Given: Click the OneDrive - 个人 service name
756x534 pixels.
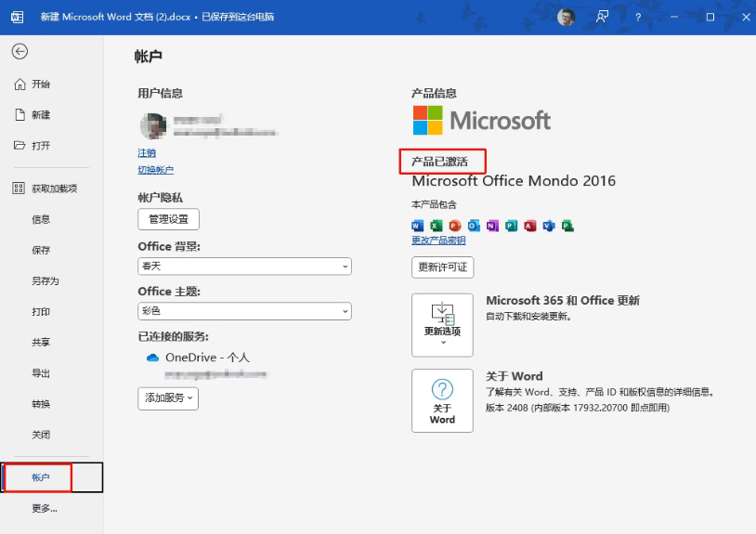Looking at the screenshot, I should (207, 358).
